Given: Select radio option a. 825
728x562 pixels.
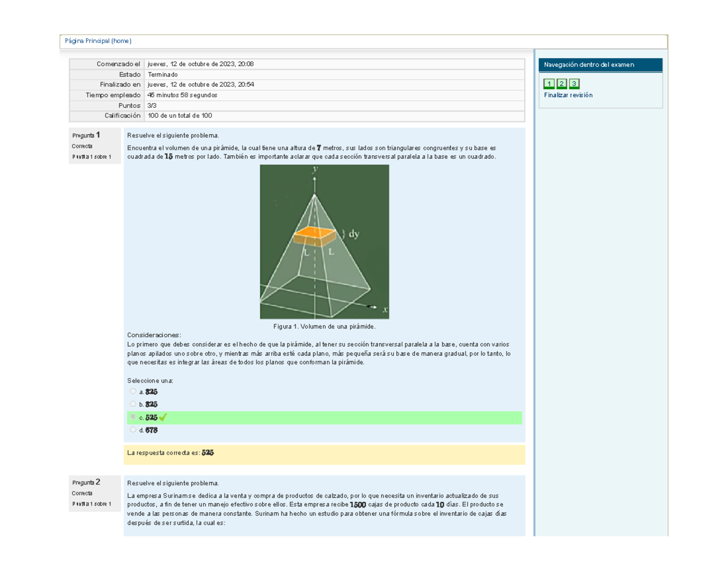Looking at the screenshot, I should [x=133, y=392].
